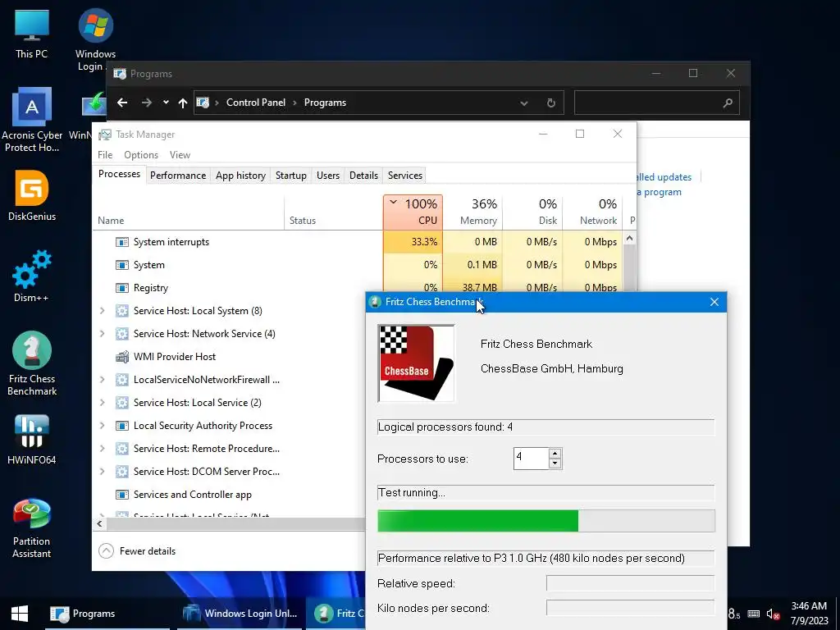Screen dimensions: 840x630
Task: Select Services and Controller app icon
Action: tap(122, 495)
